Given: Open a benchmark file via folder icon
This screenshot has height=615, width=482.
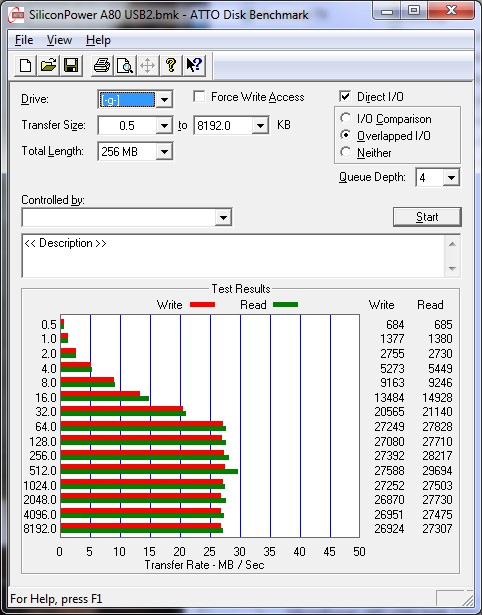Looking at the screenshot, I should click(48, 65).
